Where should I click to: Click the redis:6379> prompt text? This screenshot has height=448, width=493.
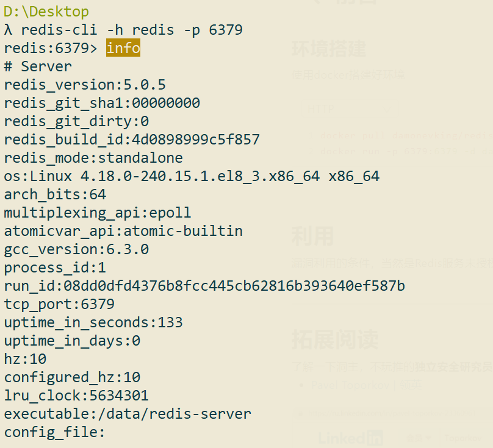coord(51,48)
